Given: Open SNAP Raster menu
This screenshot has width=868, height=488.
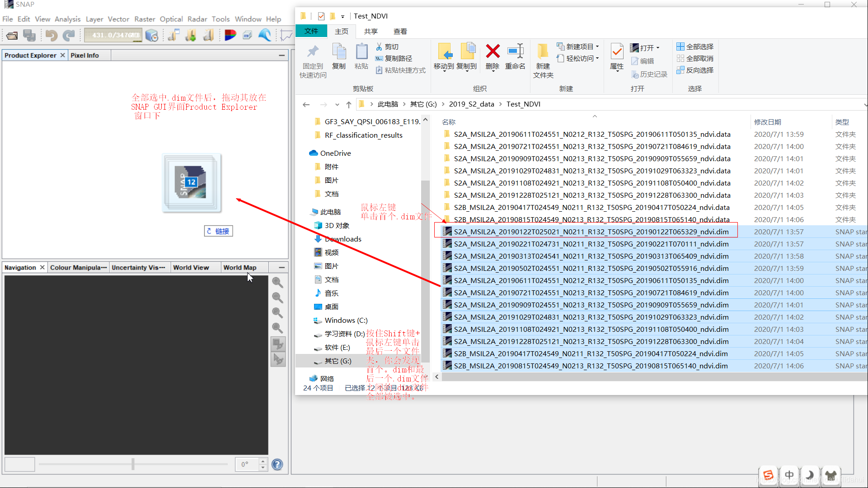Looking at the screenshot, I should (x=145, y=19).
